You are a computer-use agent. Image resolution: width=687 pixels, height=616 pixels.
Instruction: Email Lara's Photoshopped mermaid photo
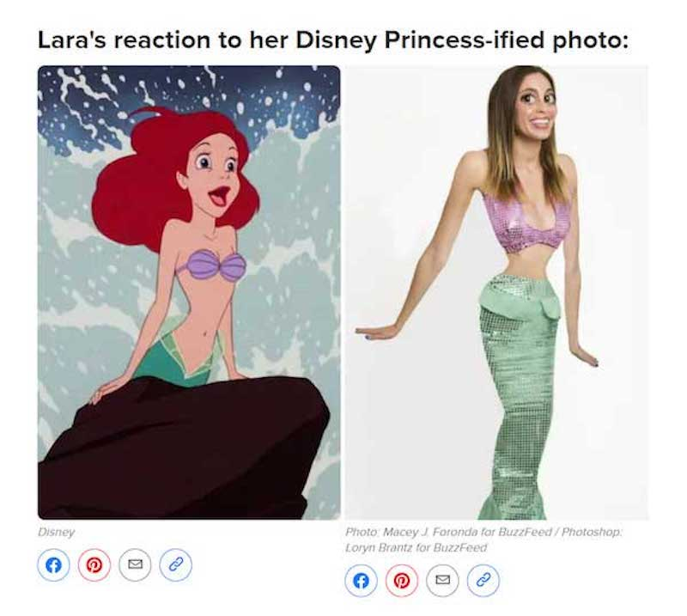coord(442,581)
